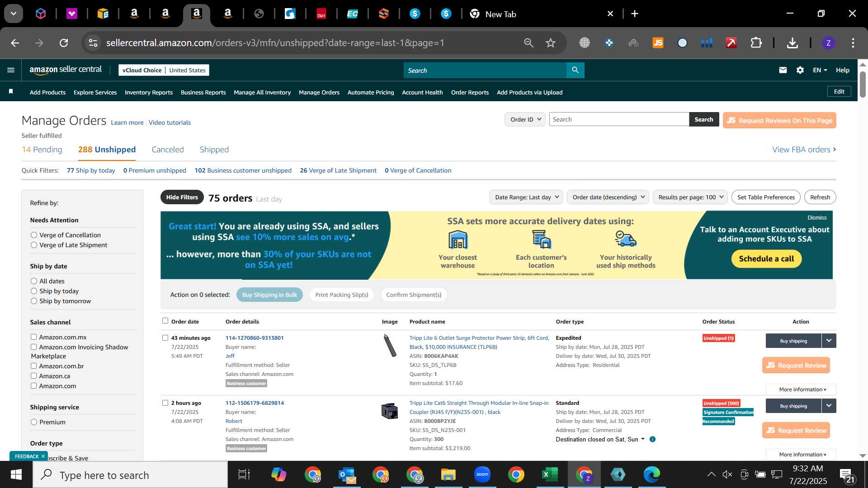
Task: Open the browser extensions puzzle icon
Action: (x=756, y=43)
